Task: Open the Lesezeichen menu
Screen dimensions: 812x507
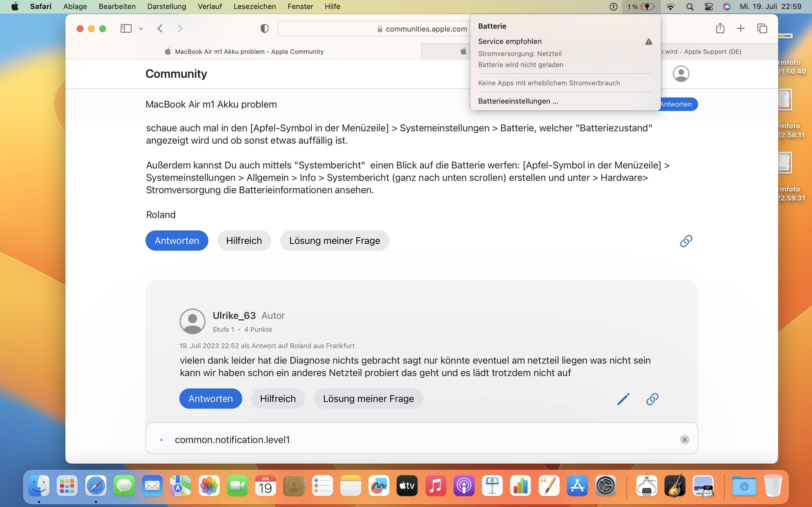Action: click(x=254, y=6)
